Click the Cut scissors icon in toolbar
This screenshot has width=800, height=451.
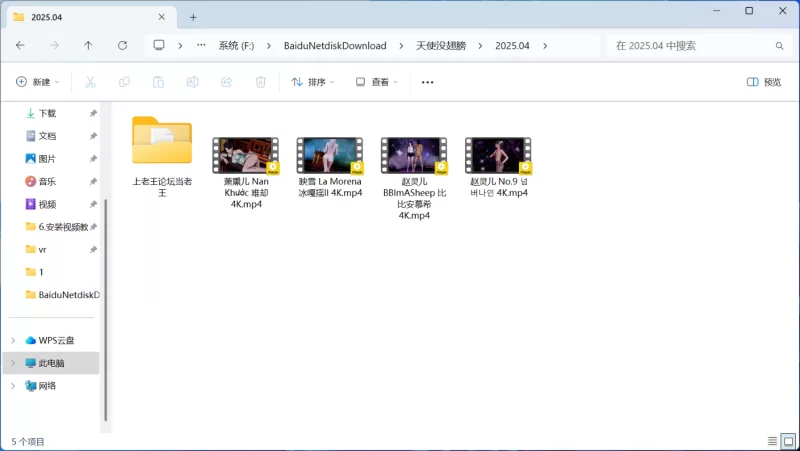coord(90,82)
